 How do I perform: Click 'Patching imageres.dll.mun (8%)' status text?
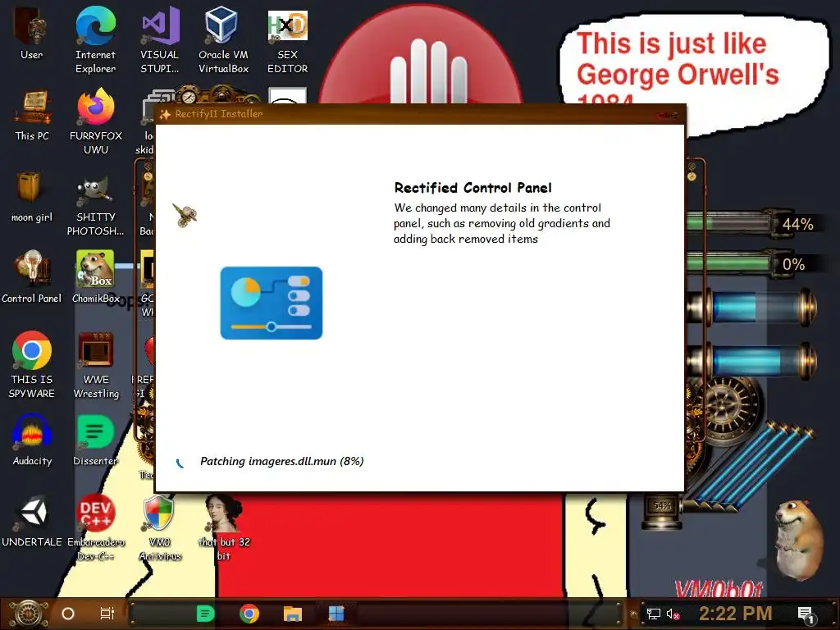[x=282, y=461]
